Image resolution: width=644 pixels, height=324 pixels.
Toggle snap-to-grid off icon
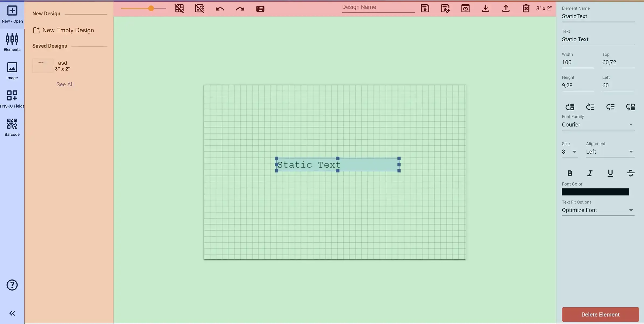point(199,8)
